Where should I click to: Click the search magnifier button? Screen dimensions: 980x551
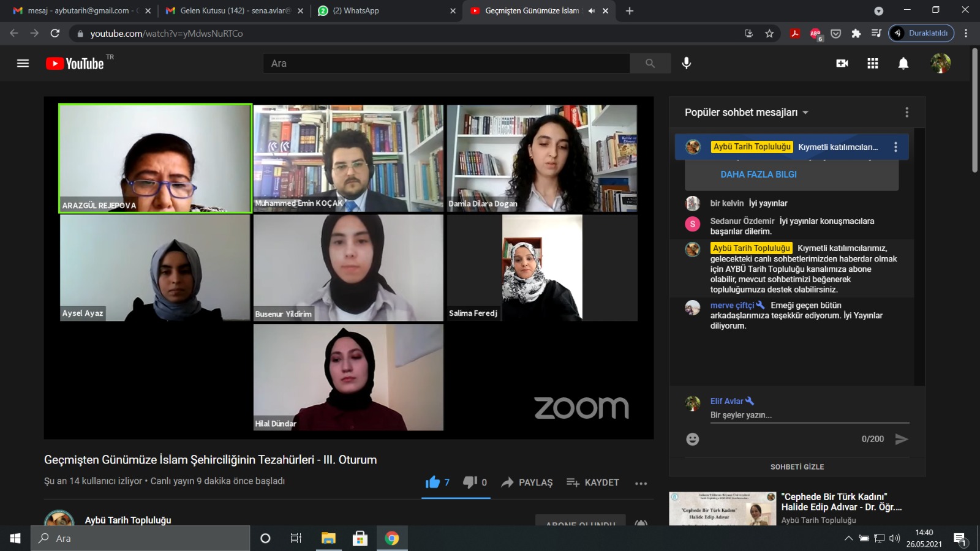[x=650, y=63]
